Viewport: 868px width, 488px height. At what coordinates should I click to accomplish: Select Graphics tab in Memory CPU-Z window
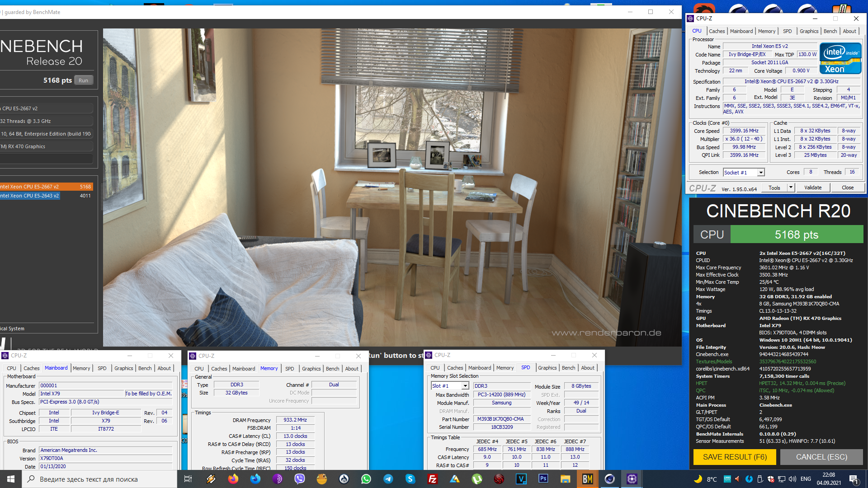(x=311, y=369)
